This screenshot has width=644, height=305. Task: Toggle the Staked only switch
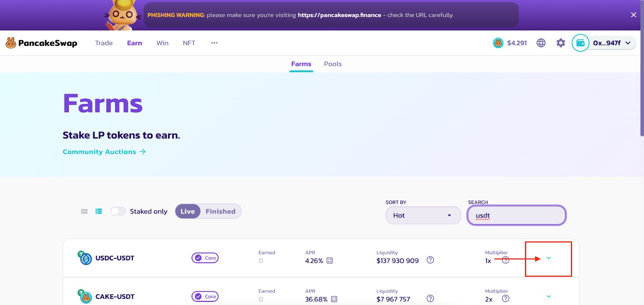(x=118, y=211)
